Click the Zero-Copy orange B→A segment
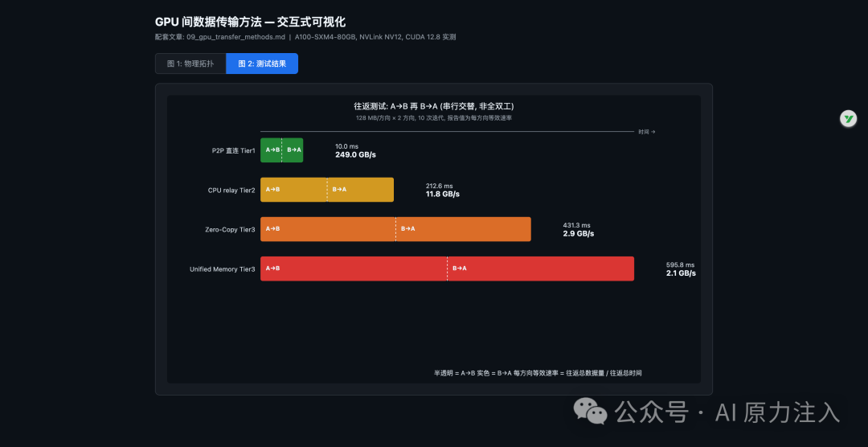The height and width of the screenshot is (447, 868). coord(464,229)
